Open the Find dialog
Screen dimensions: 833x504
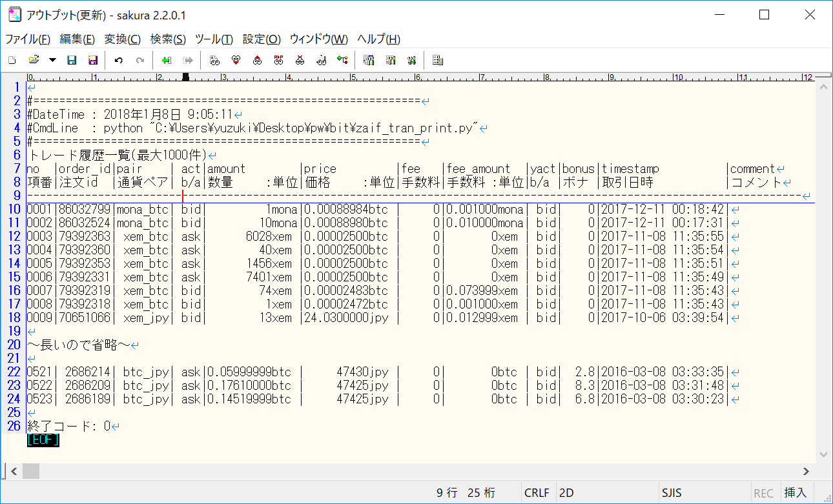tap(214, 59)
